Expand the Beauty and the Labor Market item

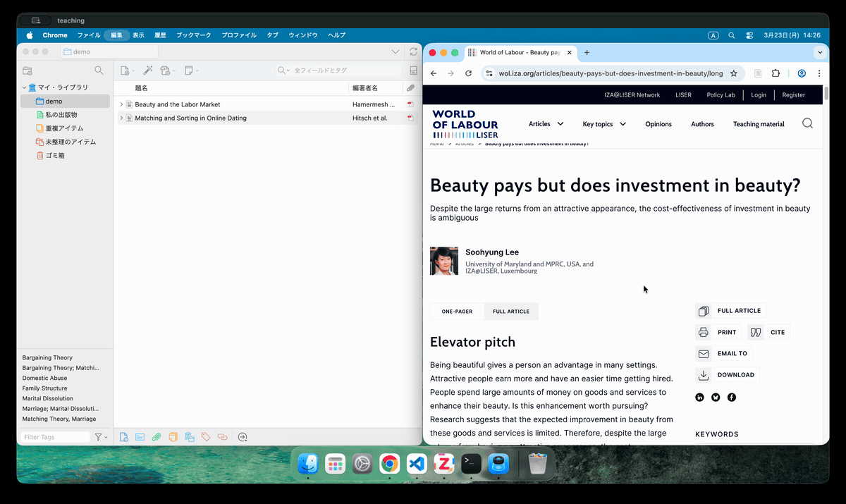(121, 104)
